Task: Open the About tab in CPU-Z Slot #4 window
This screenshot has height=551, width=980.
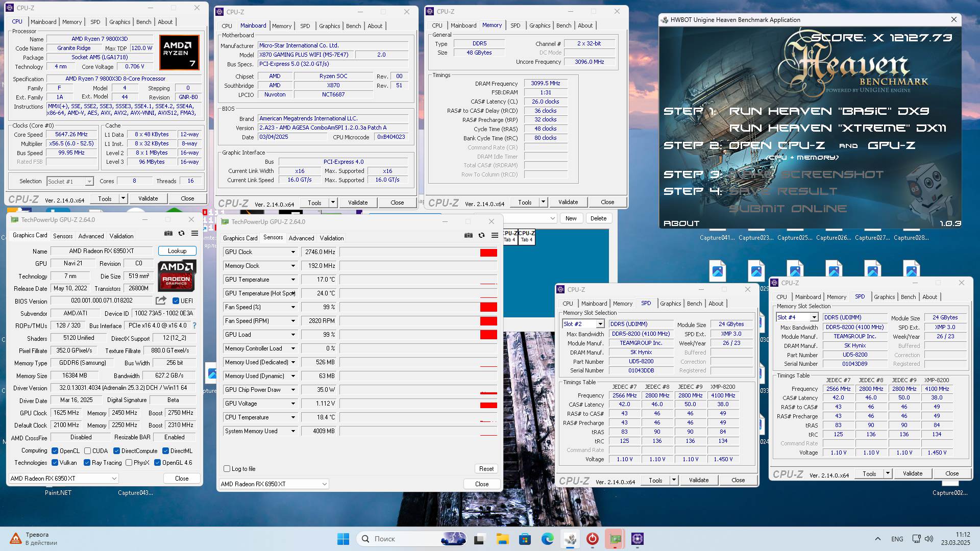Action: coord(930,297)
